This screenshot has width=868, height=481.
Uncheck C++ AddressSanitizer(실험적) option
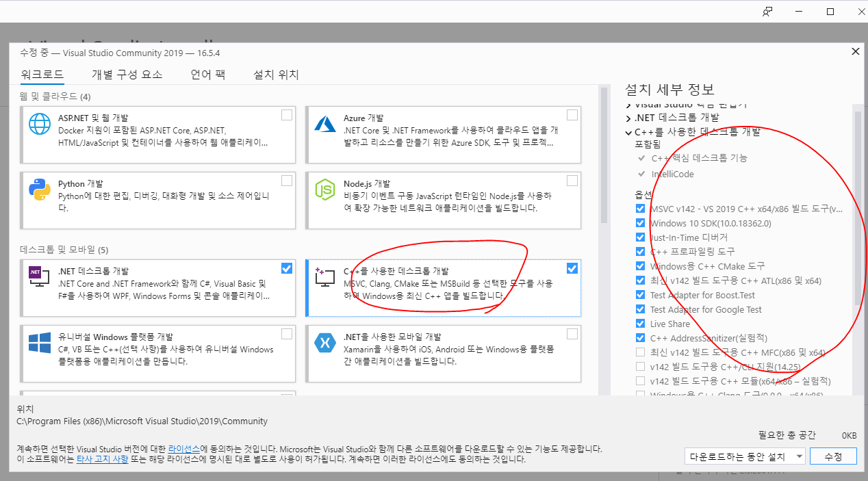[x=640, y=338]
